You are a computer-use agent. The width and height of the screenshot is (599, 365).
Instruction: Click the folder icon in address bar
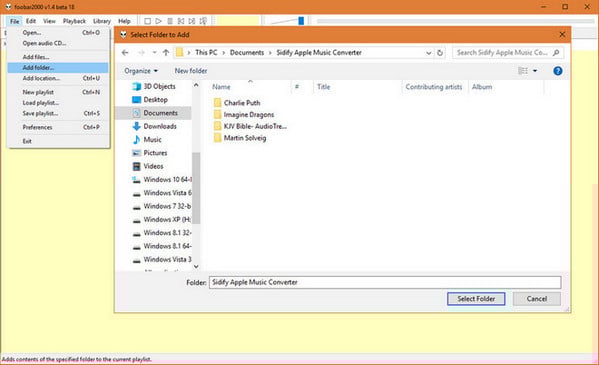[179, 52]
